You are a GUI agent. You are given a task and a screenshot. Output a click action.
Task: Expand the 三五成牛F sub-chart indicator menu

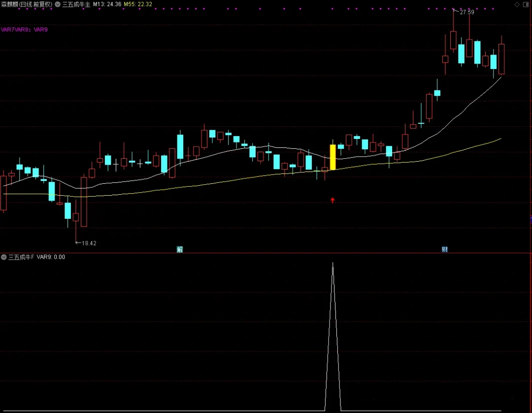(x=4, y=257)
